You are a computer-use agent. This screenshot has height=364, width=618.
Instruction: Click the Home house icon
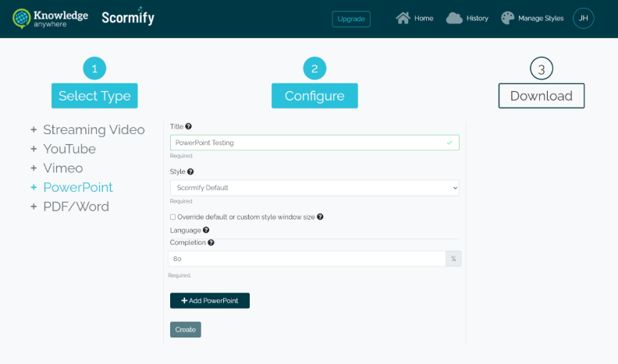[x=403, y=18]
